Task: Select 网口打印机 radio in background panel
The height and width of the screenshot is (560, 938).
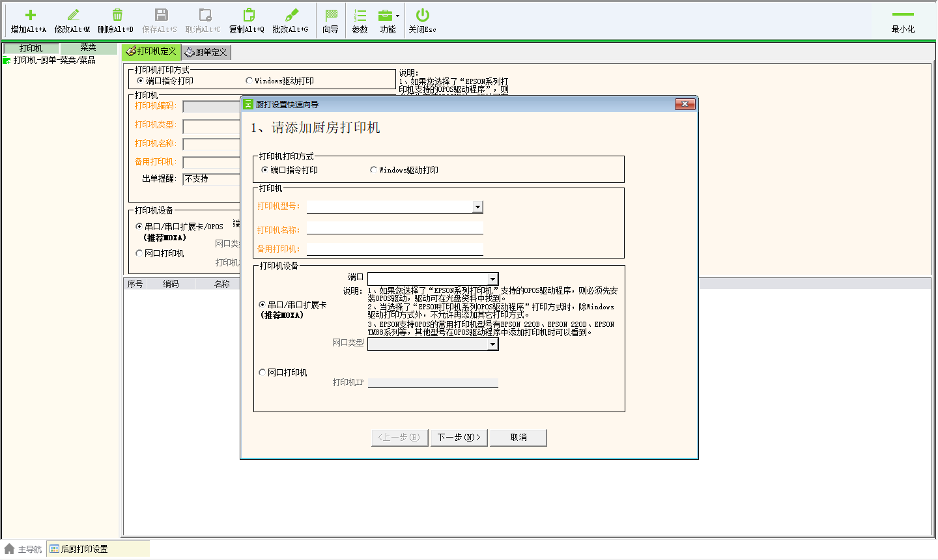Action: coord(139,253)
